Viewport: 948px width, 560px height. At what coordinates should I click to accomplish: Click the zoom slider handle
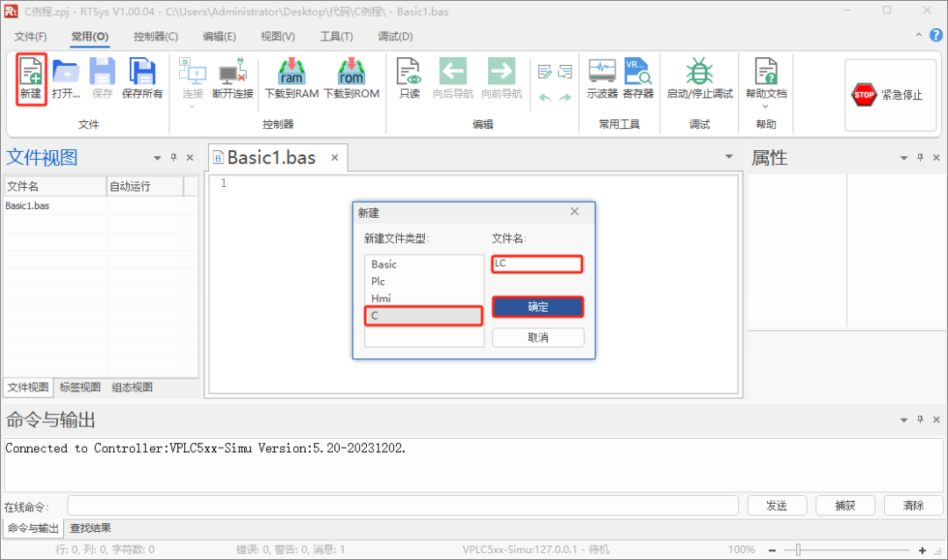coord(798,549)
